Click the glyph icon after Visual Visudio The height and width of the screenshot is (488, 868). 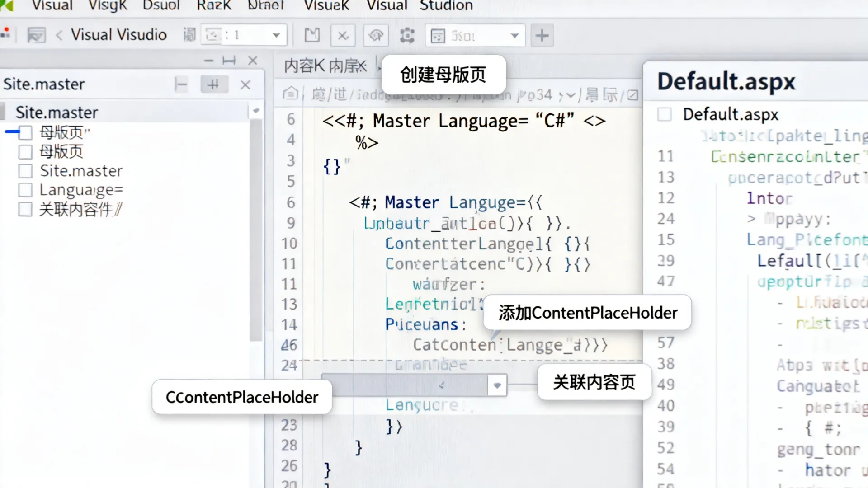[189, 34]
